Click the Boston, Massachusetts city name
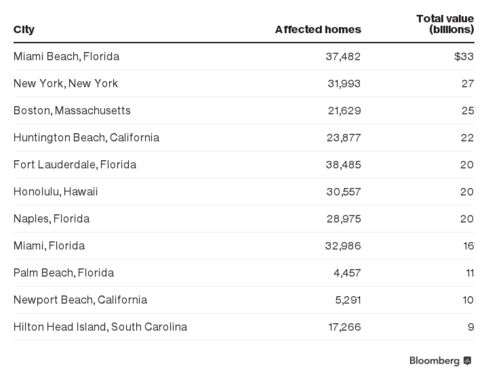The height and width of the screenshot is (380, 488). click(x=72, y=111)
